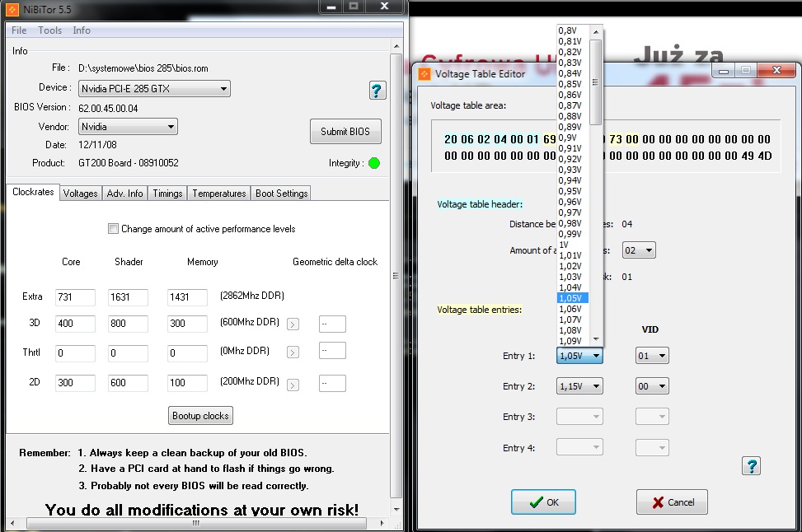Image resolution: width=802 pixels, height=532 pixels.
Task: Open the Vendor dropdown showing Nvidia
Action: (128, 126)
